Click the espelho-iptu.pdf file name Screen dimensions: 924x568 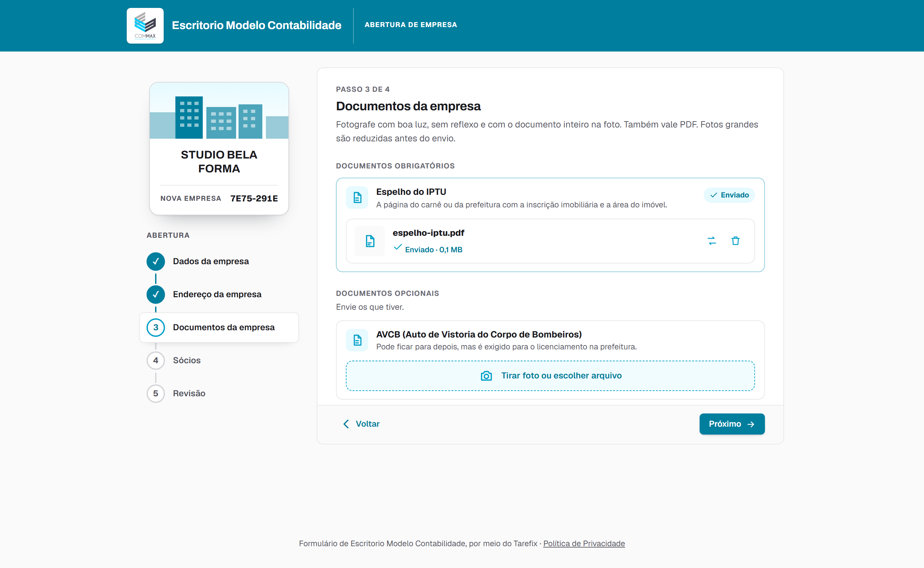(428, 233)
